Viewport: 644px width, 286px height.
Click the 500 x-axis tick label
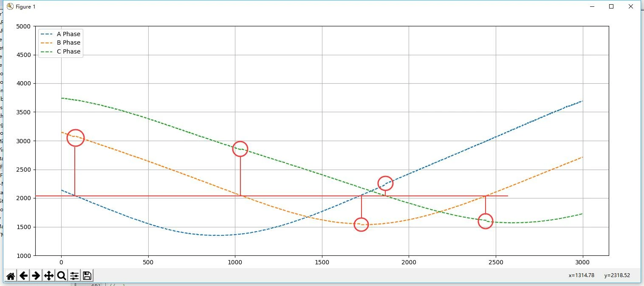pyautogui.click(x=148, y=263)
